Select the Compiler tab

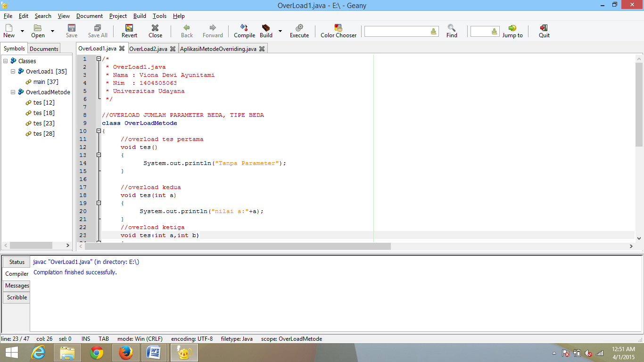coord(17,274)
